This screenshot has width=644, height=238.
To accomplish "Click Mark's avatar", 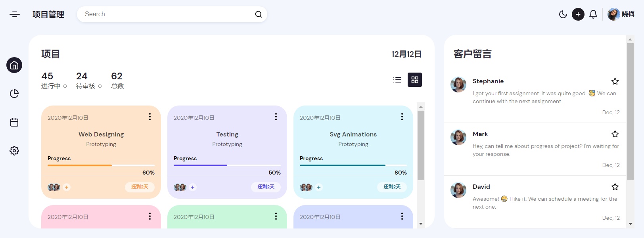I will [458, 137].
